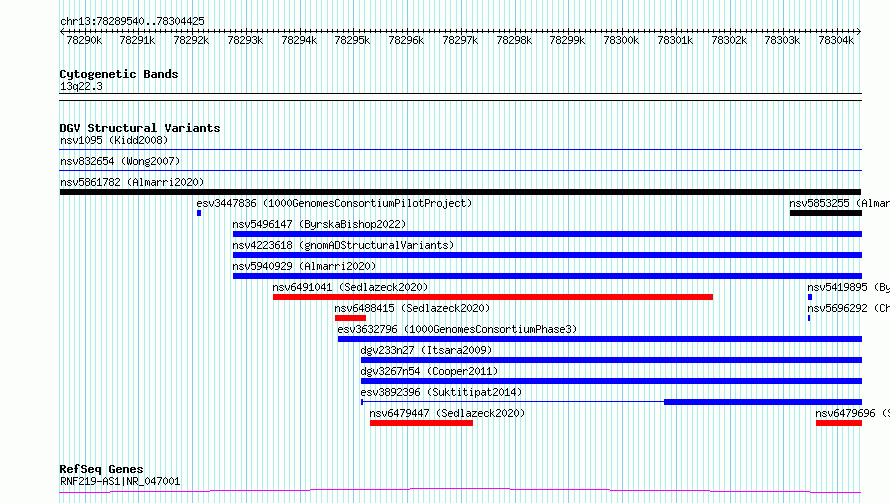The image size is (890, 503).
Task: Click the esv3632796 (1000GenomesConsortiumPhase3) label
Action: [457, 329]
